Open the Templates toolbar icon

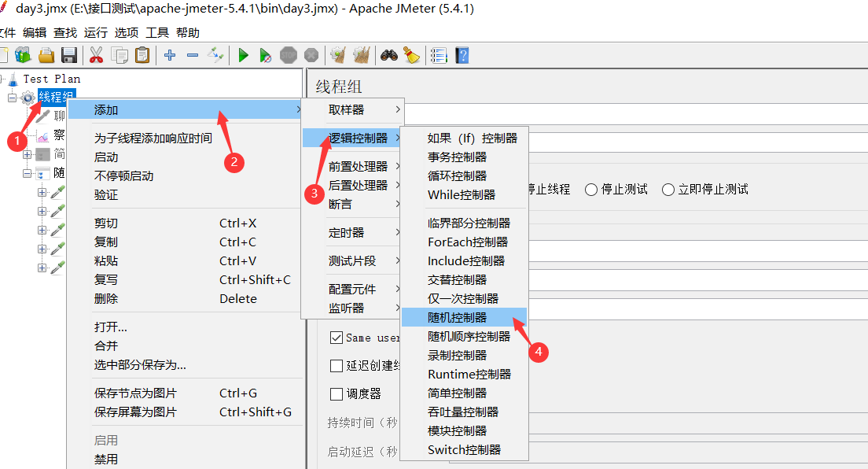(x=24, y=55)
